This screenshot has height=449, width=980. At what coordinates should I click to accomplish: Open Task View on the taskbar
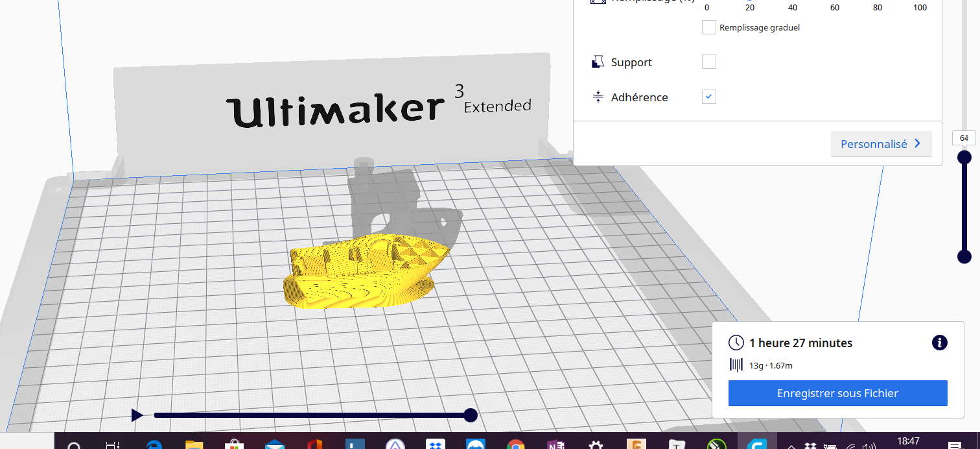tap(113, 445)
